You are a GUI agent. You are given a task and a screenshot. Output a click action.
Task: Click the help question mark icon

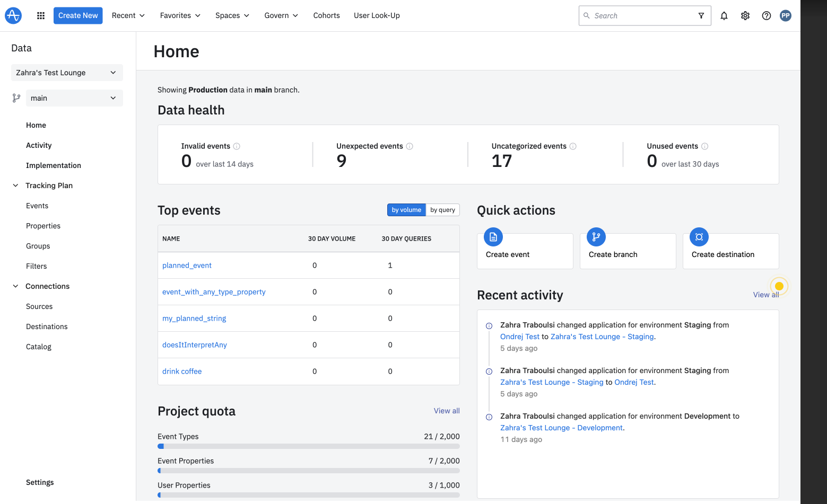767,16
